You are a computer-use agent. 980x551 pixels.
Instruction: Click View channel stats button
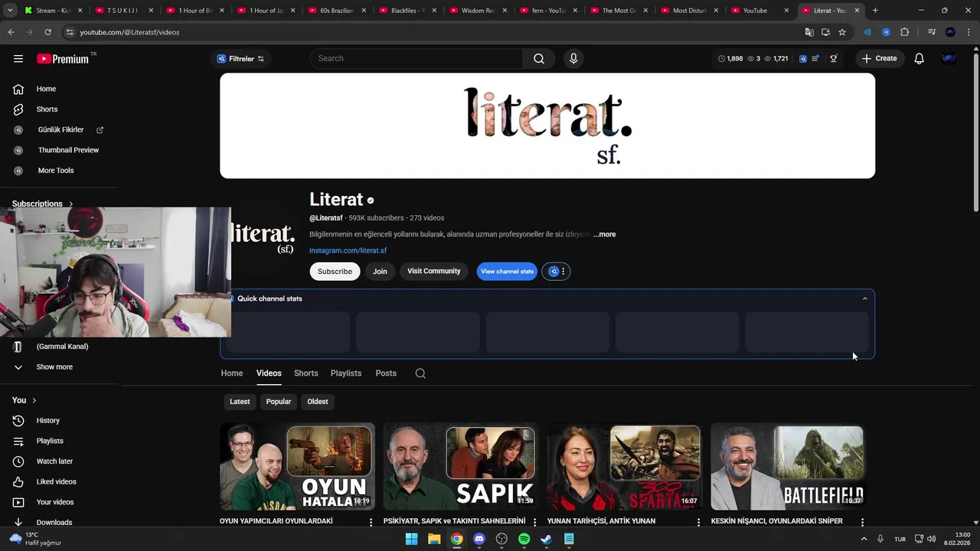[x=507, y=272]
